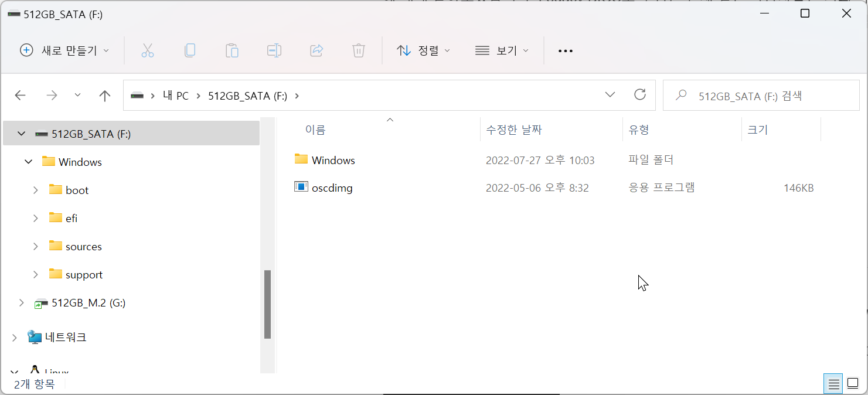This screenshot has width=868, height=395.
Task: Open the See more ellipsis menu
Action: tap(565, 51)
